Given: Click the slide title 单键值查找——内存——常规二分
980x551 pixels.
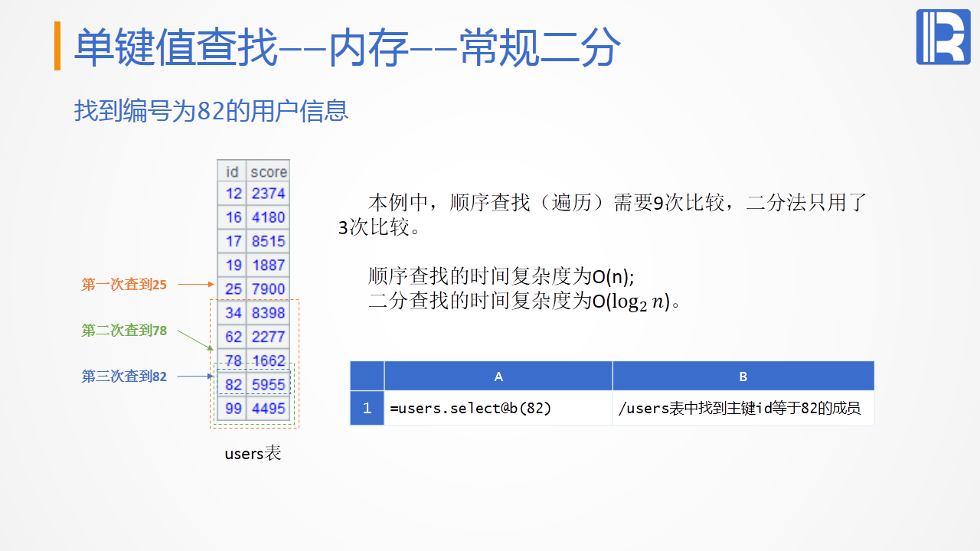Looking at the screenshot, I should [347, 47].
